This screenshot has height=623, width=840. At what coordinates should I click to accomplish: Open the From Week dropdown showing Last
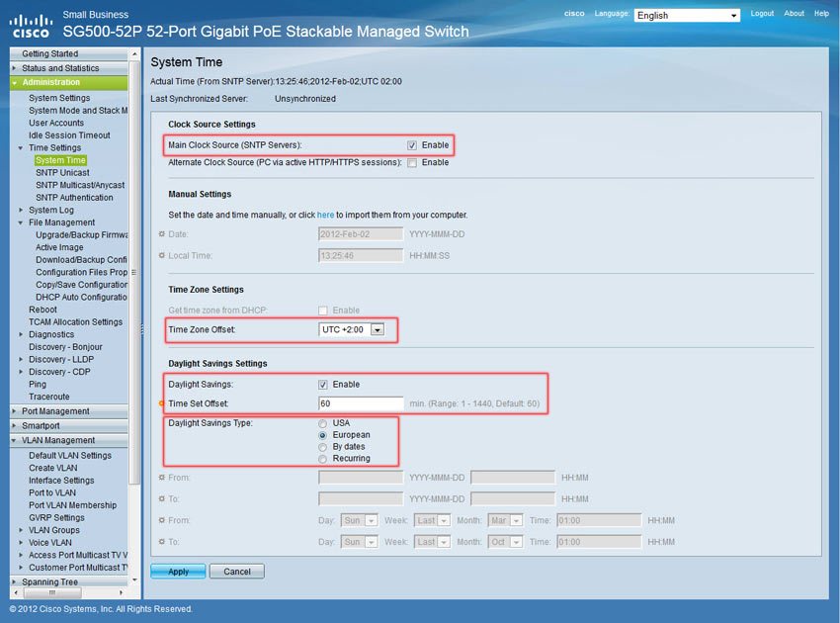433,520
